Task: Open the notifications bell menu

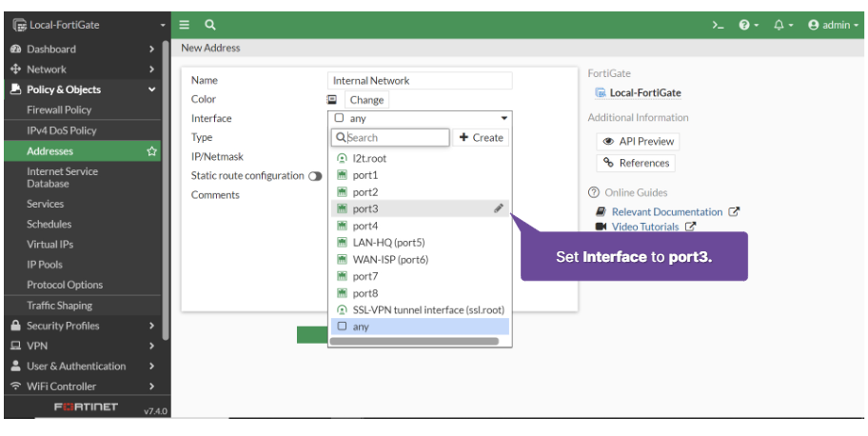Action: pyautogui.click(x=783, y=25)
